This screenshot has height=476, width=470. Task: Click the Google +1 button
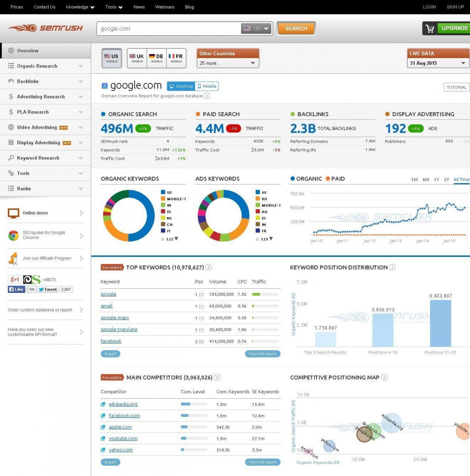(14, 279)
